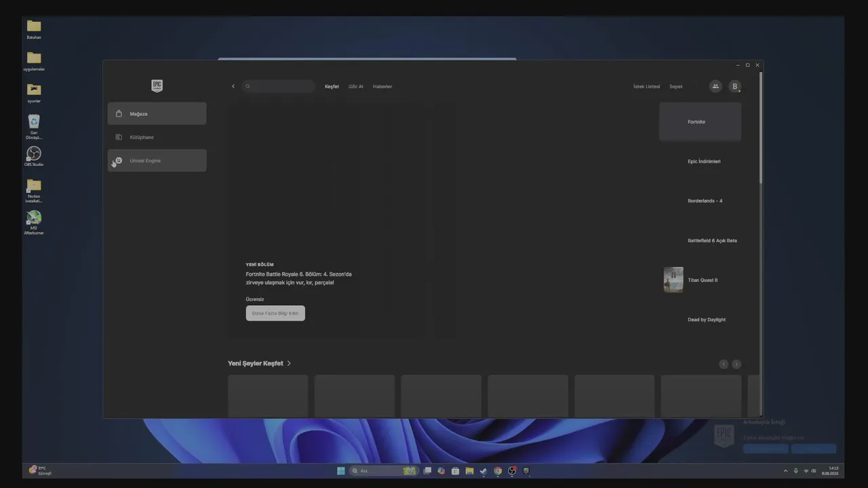The width and height of the screenshot is (868, 488).
Task: Open the Sepet cart link
Action: [x=676, y=87]
